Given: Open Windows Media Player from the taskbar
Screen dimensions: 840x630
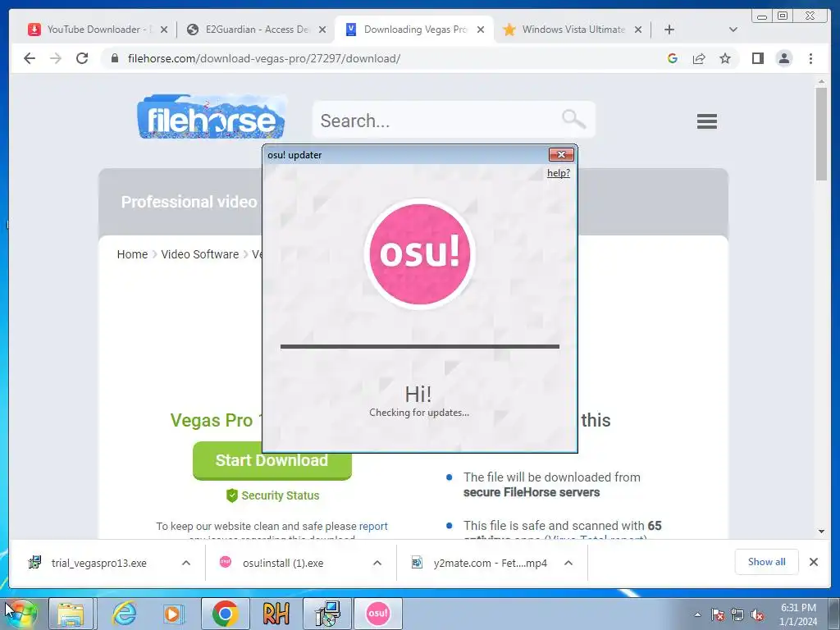Looking at the screenshot, I should (x=174, y=614).
